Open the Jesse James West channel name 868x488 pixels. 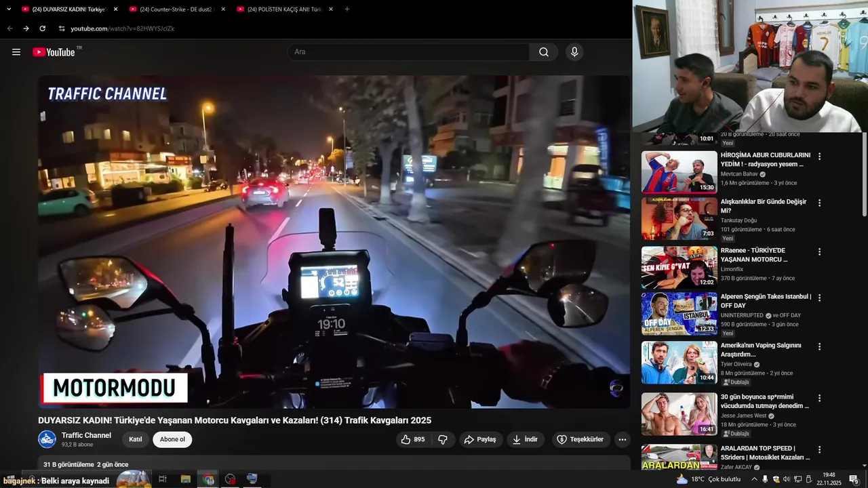tap(743, 415)
